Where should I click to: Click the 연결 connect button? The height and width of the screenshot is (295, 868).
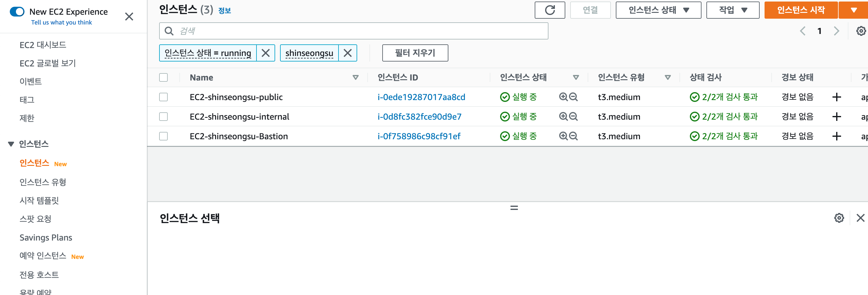pyautogui.click(x=590, y=10)
